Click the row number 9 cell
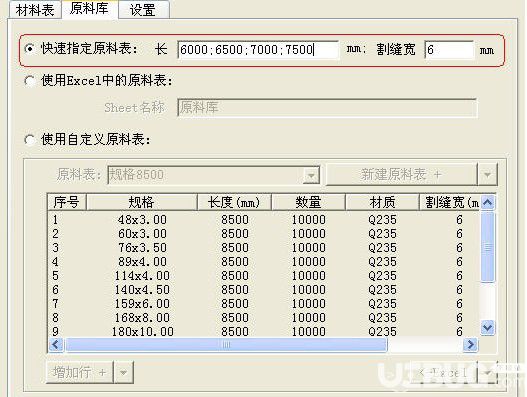This screenshot has height=397, width=527. tap(55, 331)
